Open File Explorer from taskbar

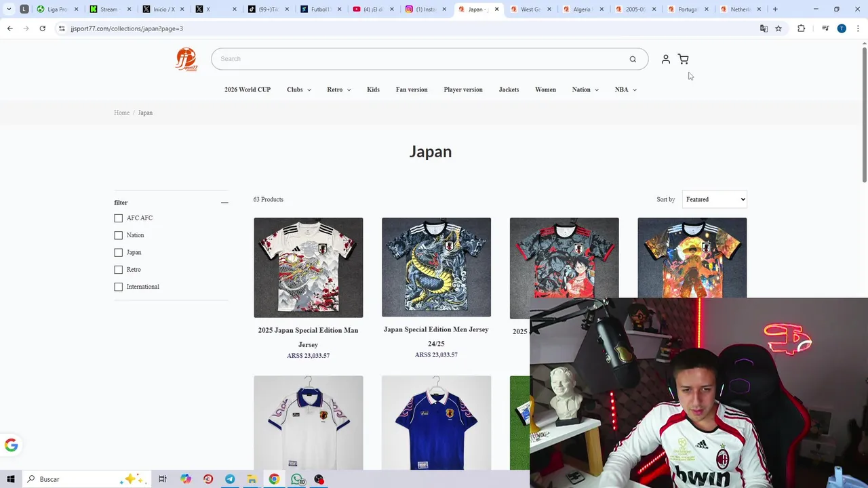(x=252, y=479)
